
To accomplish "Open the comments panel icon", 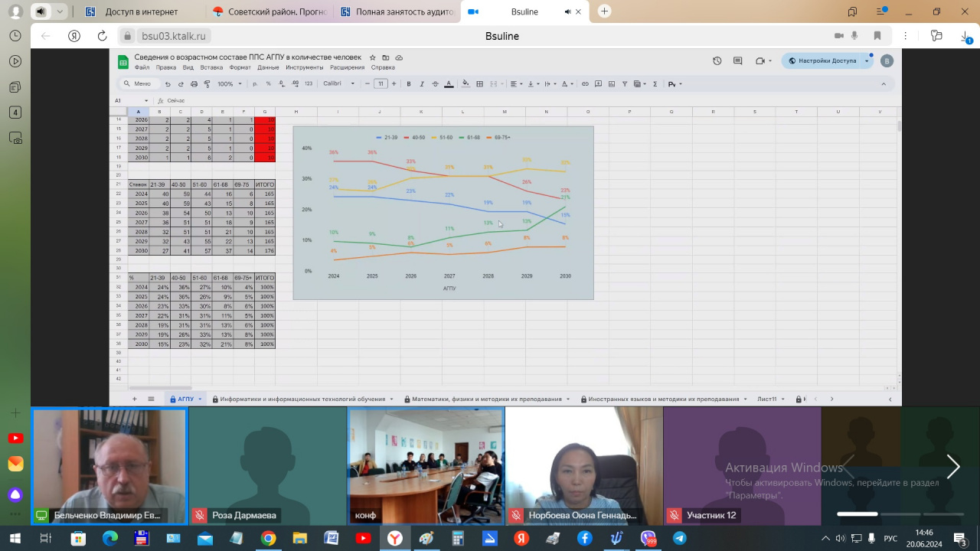I will pyautogui.click(x=738, y=60).
